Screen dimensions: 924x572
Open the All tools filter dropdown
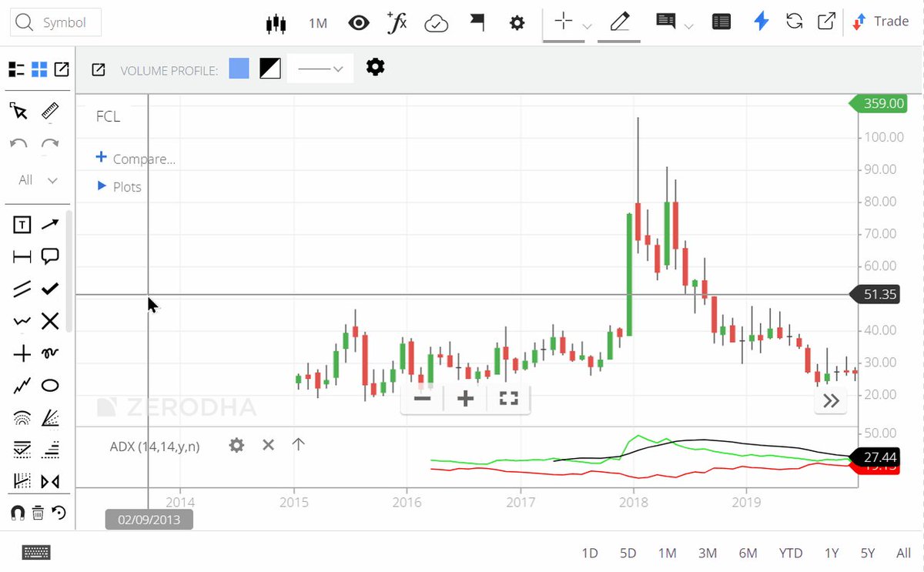(38, 180)
